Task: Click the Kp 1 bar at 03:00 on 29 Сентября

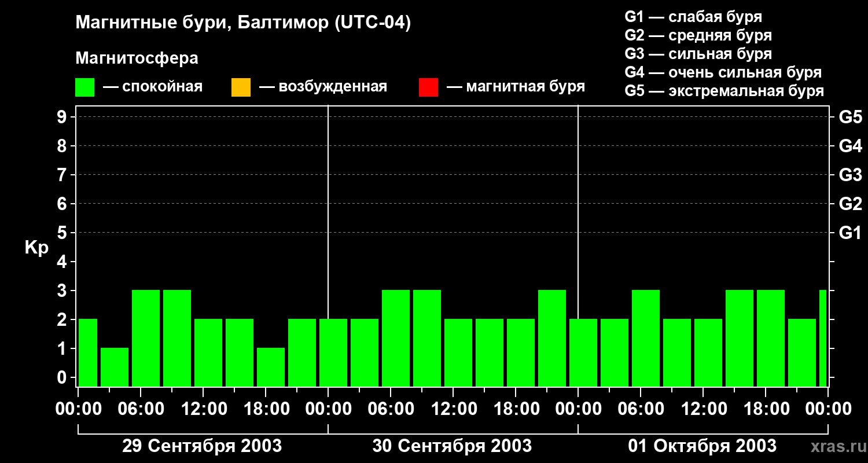Action: coord(115,367)
